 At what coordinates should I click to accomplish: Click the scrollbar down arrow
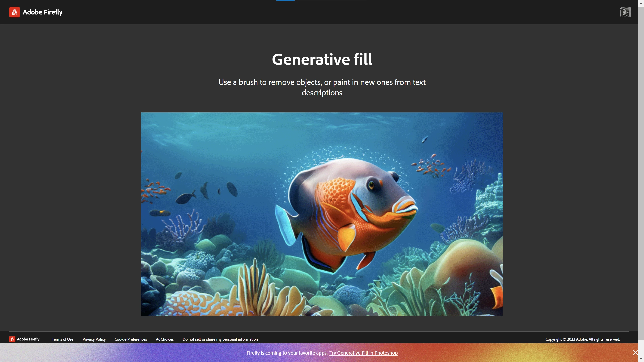(x=641, y=359)
